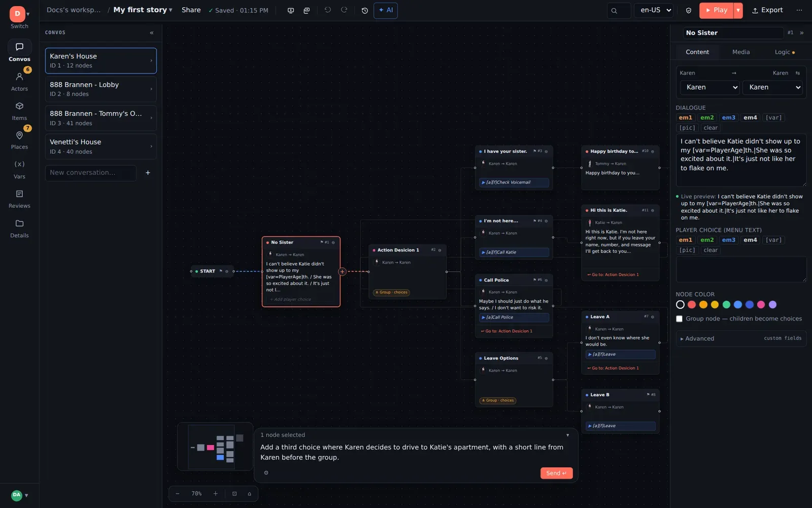Screen dimensions: 812x508
Task: Open the Places panel
Action: (19, 139)
